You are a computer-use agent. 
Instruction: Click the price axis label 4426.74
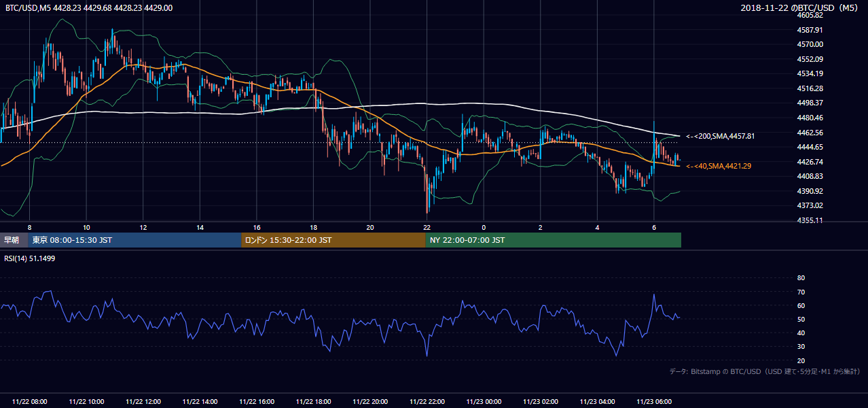[810, 162]
